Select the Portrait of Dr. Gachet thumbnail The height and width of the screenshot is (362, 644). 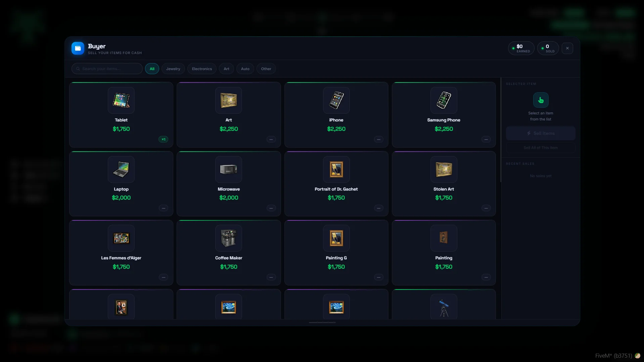(336, 169)
